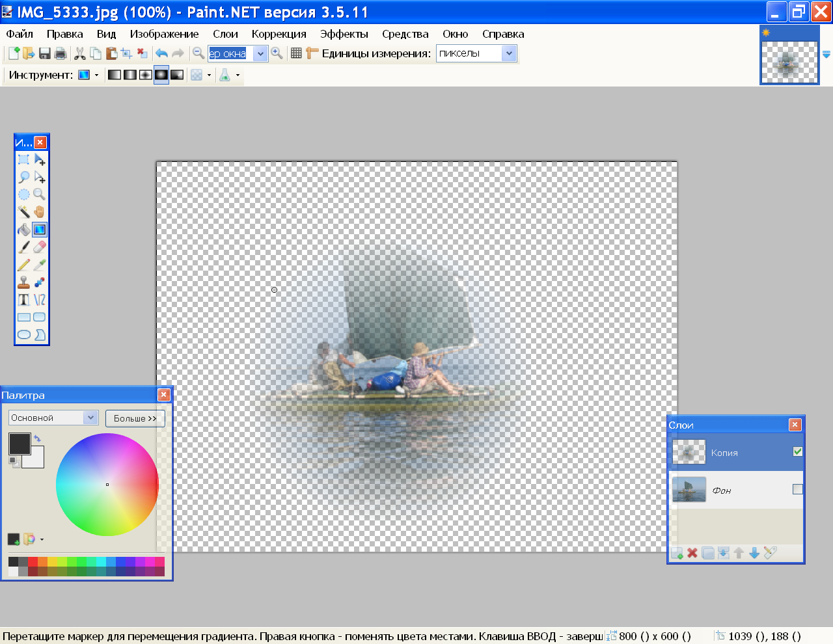Click the Deselect toolbar icon

tap(143, 53)
